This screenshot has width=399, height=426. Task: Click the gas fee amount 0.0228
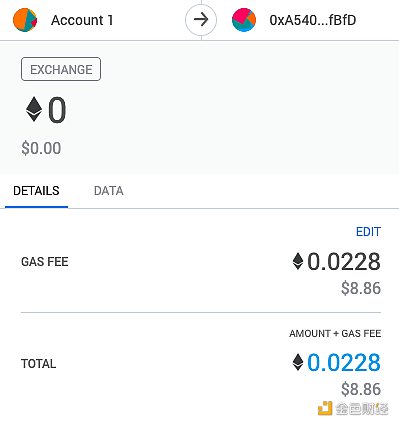[x=344, y=261]
